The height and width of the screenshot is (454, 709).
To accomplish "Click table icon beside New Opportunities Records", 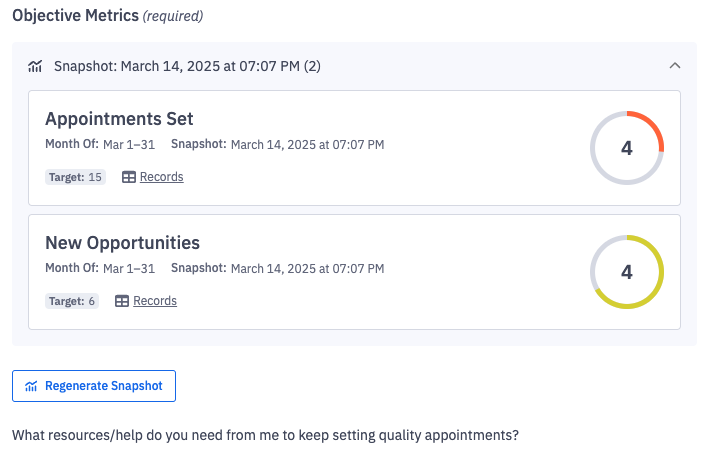I will [122, 301].
